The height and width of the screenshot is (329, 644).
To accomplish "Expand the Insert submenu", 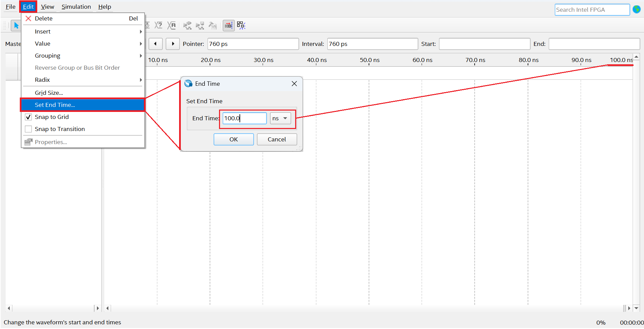I will coord(83,31).
